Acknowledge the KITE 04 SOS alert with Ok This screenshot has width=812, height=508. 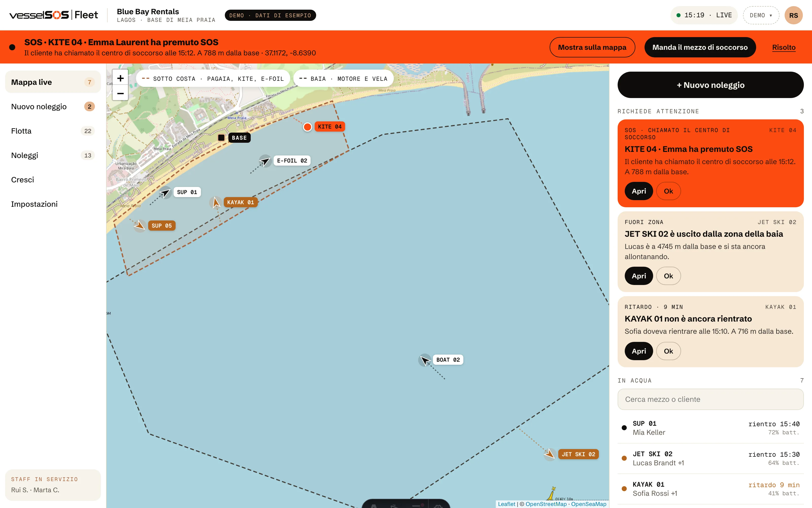pos(668,191)
